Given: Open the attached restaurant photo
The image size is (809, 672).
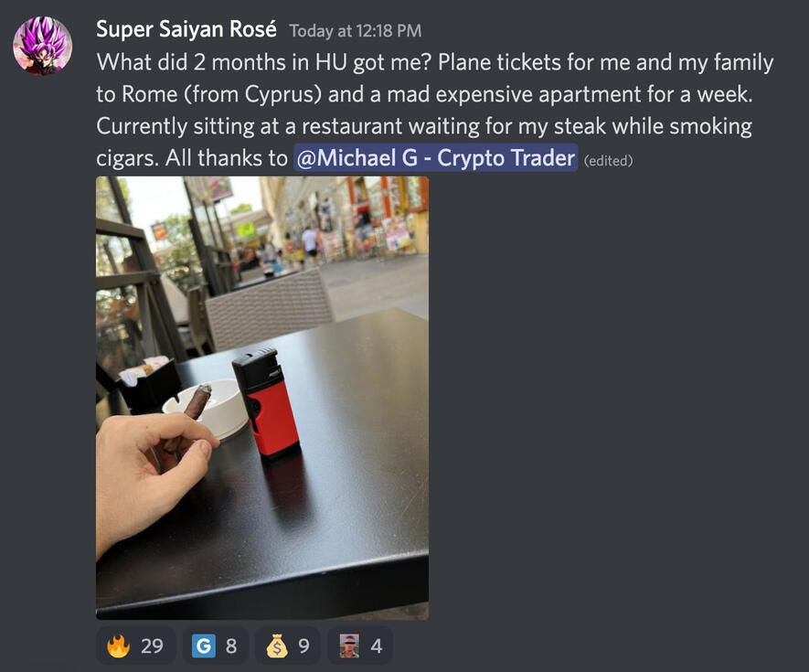Looking at the screenshot, I should pyautogui.click(x=262, y=398).
